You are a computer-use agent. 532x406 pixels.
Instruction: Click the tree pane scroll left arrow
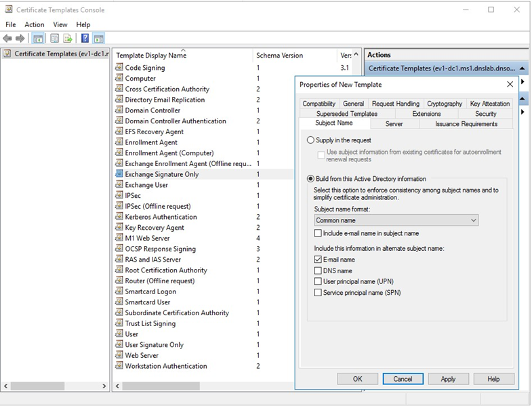pyautogui.click(x=6, y=386)
